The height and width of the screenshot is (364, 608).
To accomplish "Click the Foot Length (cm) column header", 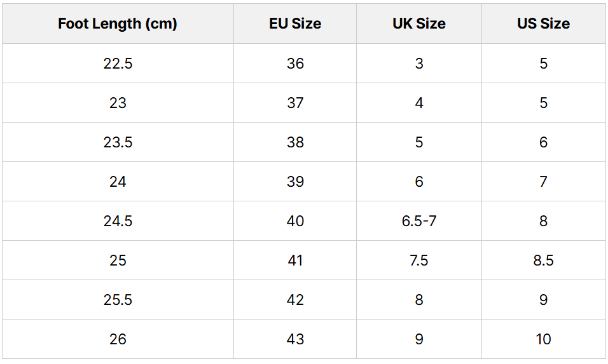I will (118, 24).
